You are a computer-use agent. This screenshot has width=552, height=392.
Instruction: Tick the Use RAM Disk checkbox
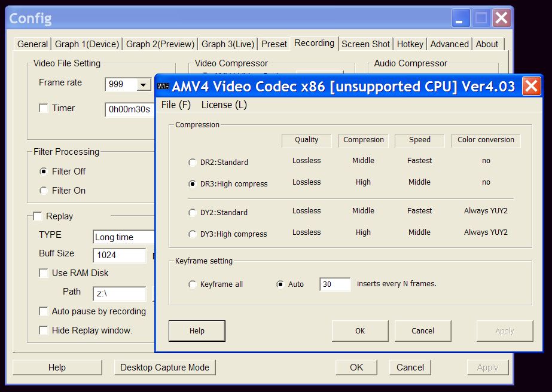click(44, 273)
